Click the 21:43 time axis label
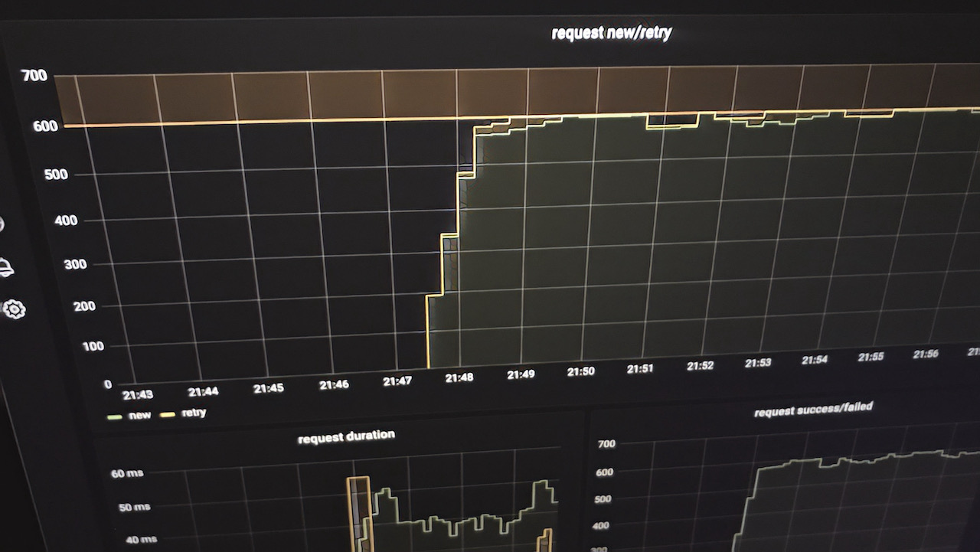Viewport: 980px width, 552px height. pyautogui.click(x=138, y=395)
